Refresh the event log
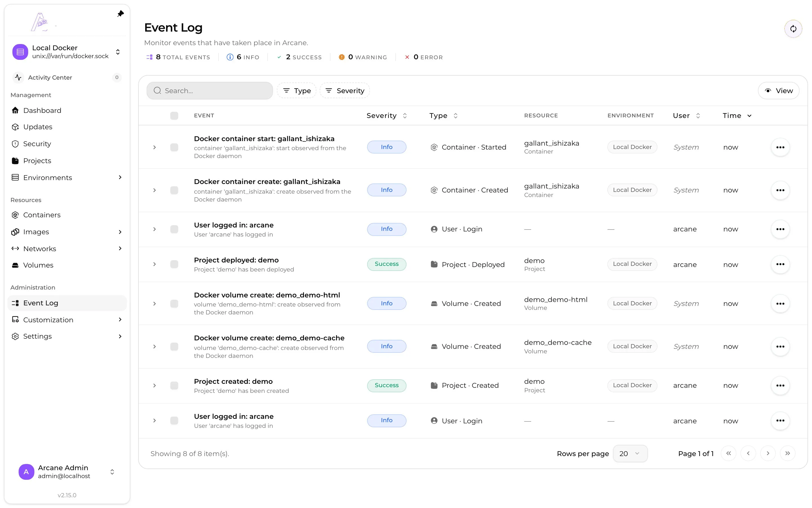Screen dimensions: 812x508 [x=793, y=29]
